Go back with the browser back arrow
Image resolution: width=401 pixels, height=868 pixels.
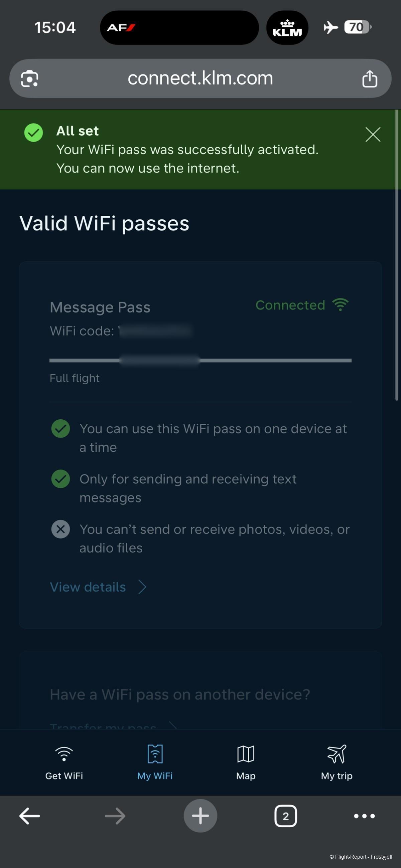[30, 816]
